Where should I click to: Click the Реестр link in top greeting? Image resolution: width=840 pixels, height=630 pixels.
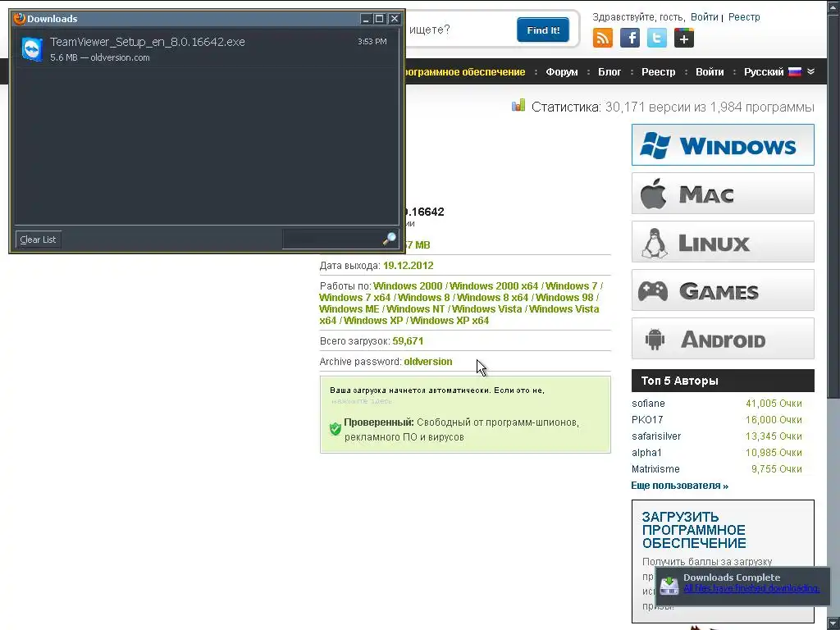coord(744,17)
